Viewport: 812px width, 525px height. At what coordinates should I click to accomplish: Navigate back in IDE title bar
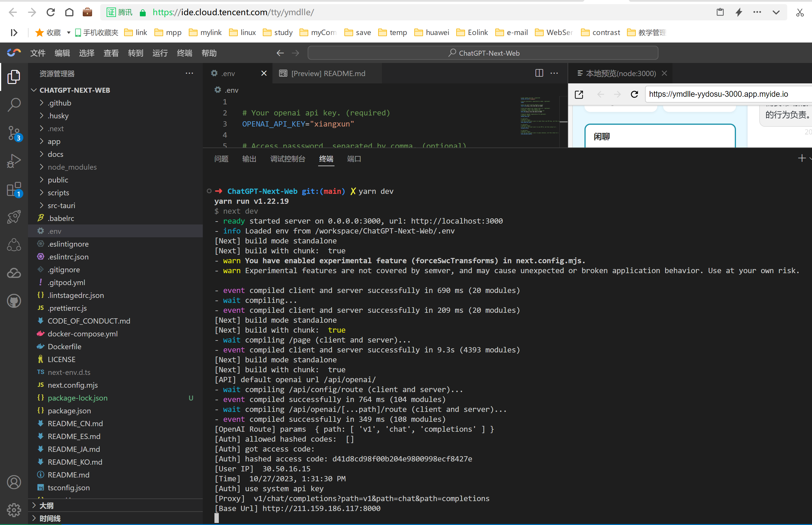point(280,53)
